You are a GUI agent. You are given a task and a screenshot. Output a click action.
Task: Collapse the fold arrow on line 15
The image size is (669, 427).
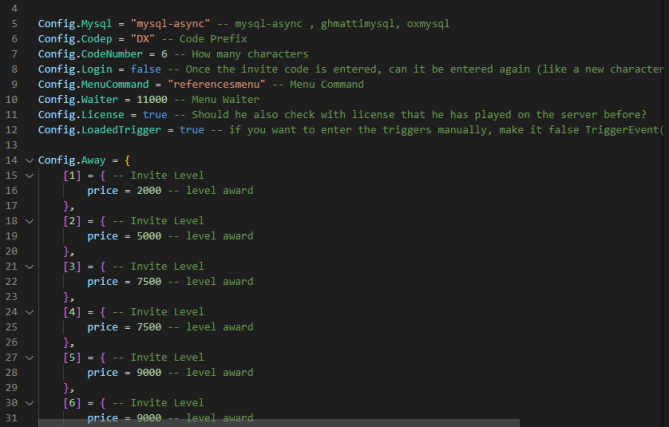coord(29,176)
